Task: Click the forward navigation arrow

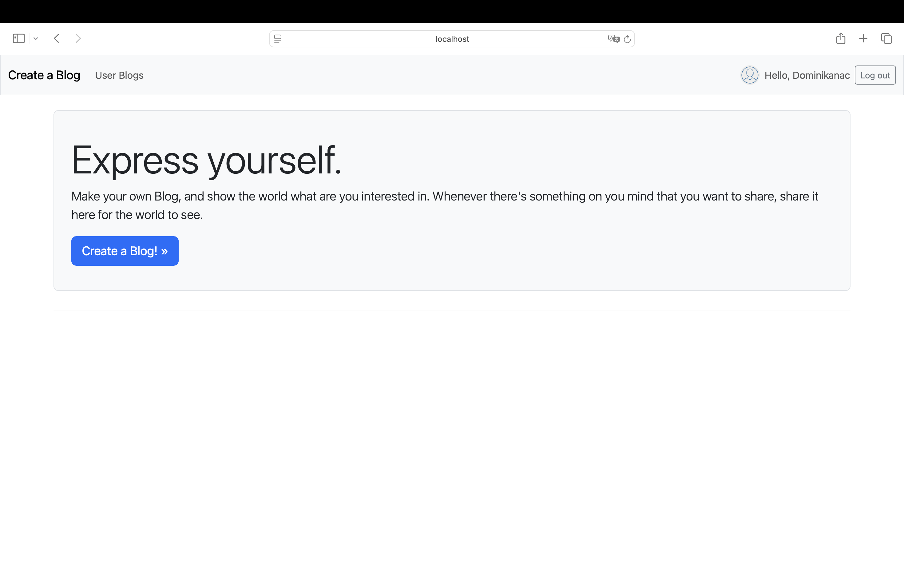Action: pyautogui.click(x=78, y=38)
